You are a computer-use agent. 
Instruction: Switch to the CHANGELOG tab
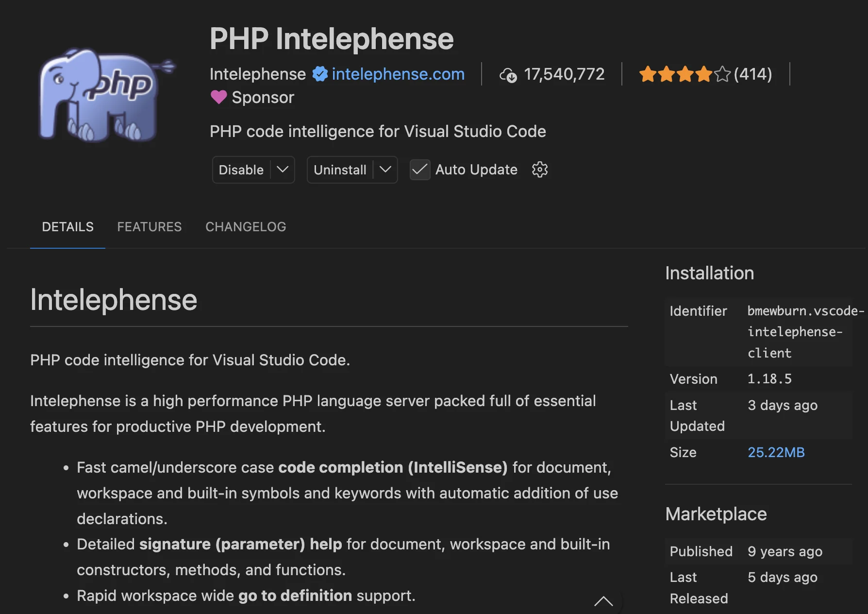pyautogui.click(x=246, y=227)
